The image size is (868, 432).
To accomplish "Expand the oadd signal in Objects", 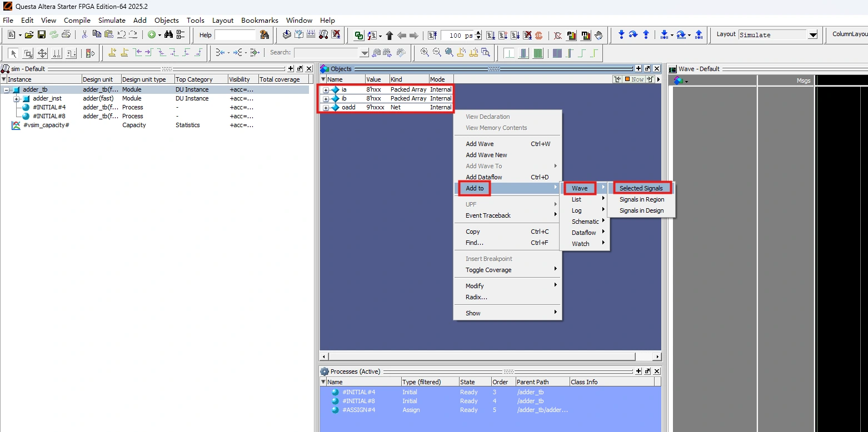I will click(x=326, y=108).
